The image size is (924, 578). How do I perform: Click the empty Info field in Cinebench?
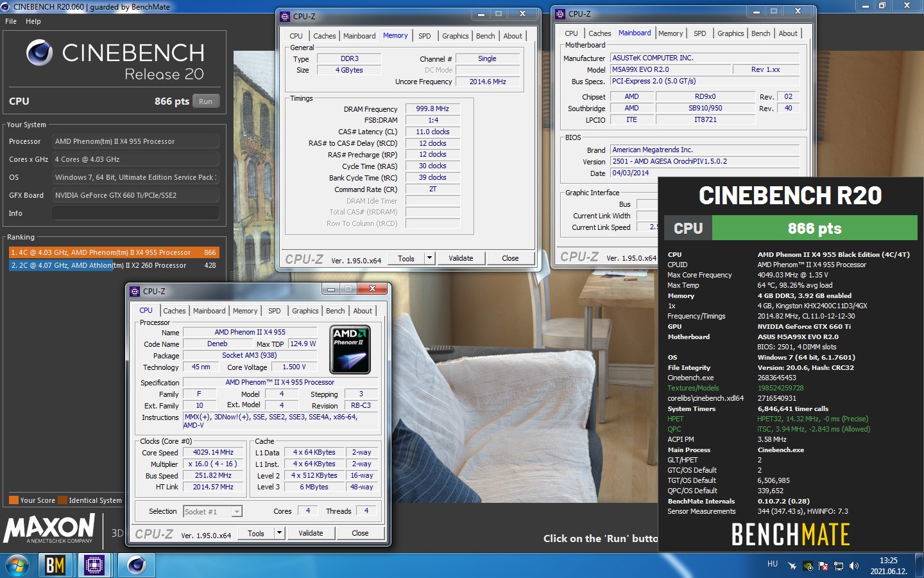coord(135,213)
